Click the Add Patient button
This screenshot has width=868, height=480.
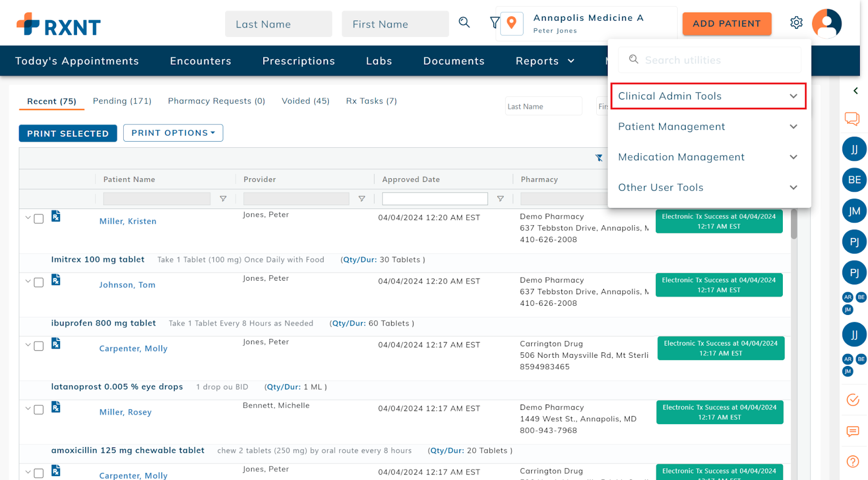[726, 24]
